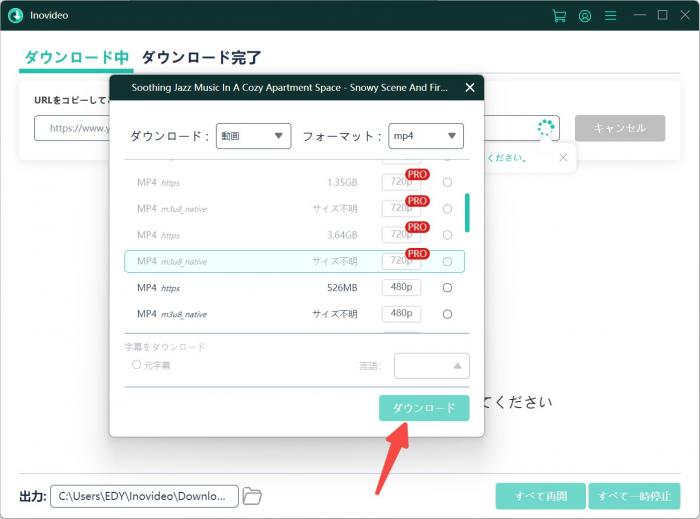Select radio for MP4 https 526MB 480p

point(447,288)
